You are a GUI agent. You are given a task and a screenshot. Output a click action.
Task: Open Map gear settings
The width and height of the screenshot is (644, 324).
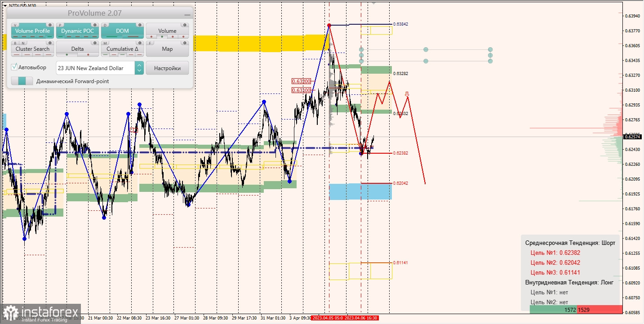(184, 43)
